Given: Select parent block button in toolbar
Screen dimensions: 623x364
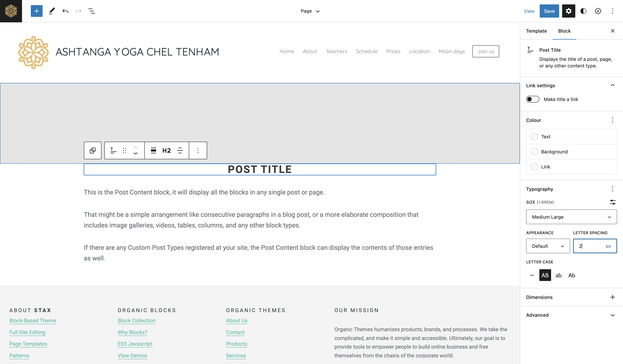Looking at the screenshot, I should coord(93,150).
